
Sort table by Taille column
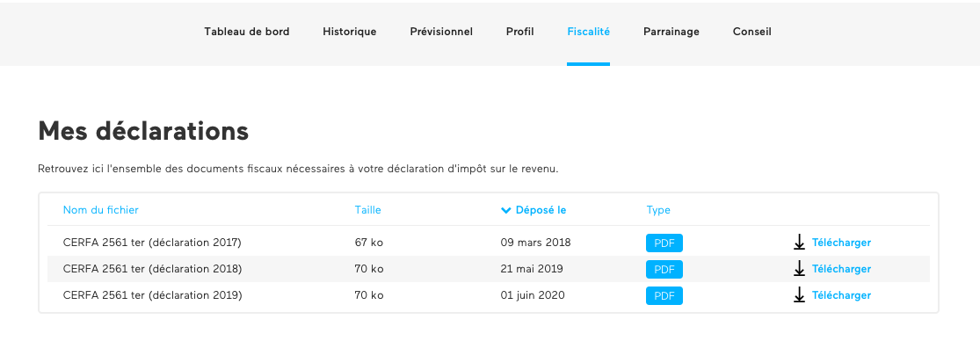point(367,210)
